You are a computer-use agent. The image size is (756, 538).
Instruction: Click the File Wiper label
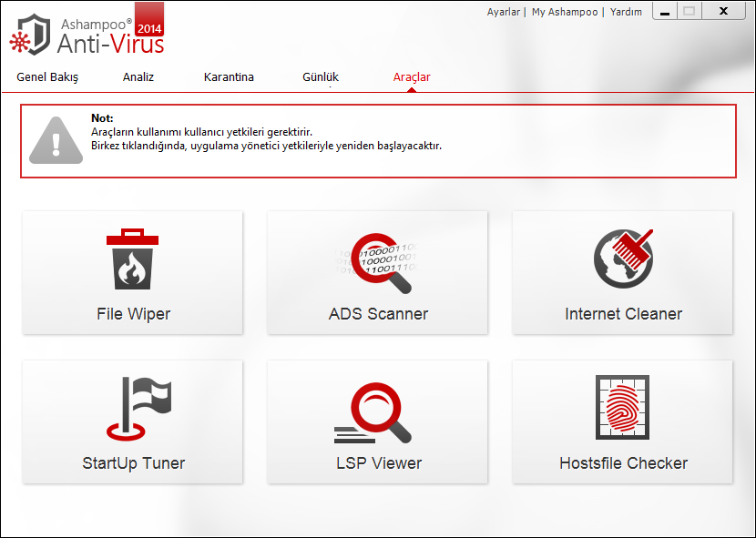click(134, 314)
